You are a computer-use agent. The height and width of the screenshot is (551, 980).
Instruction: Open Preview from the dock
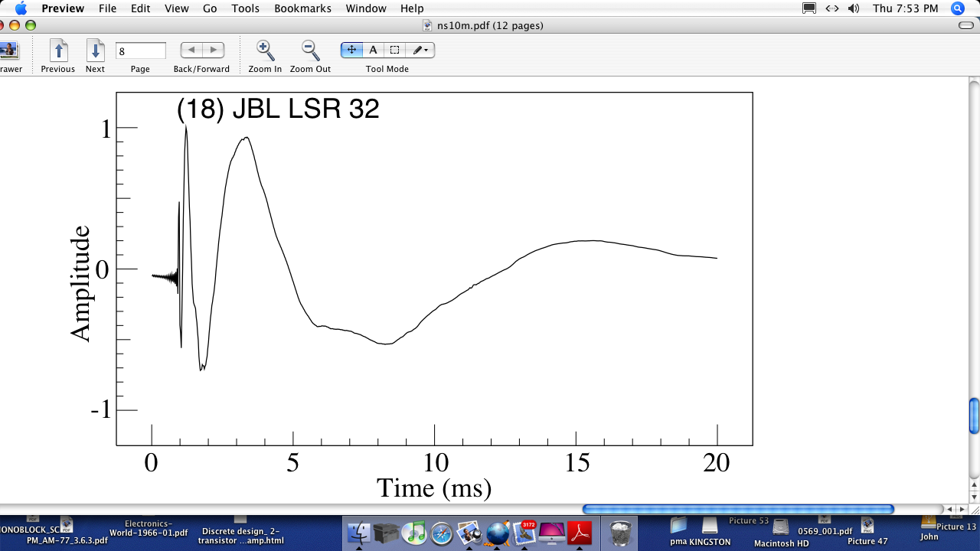469,532
